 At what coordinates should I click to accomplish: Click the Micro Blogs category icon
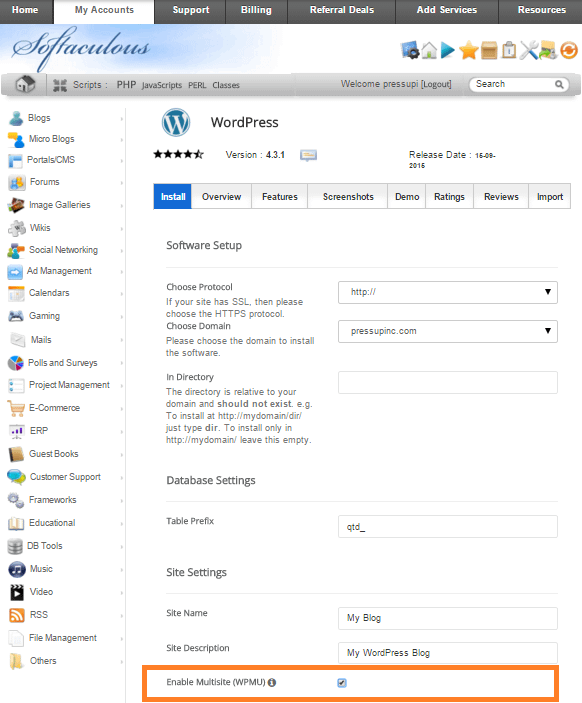click(x=16, y=139)
